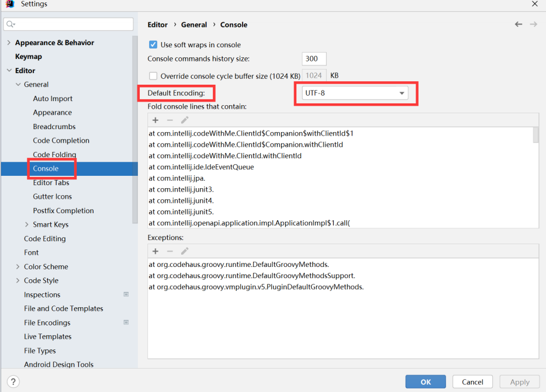Open Gutter Icons settings

pos(52,196)
